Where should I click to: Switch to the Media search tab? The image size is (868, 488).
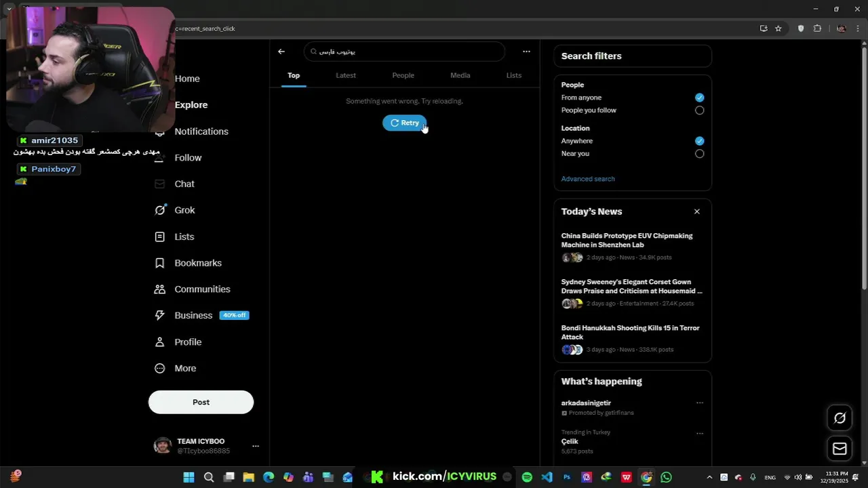(x=460, y=75)
